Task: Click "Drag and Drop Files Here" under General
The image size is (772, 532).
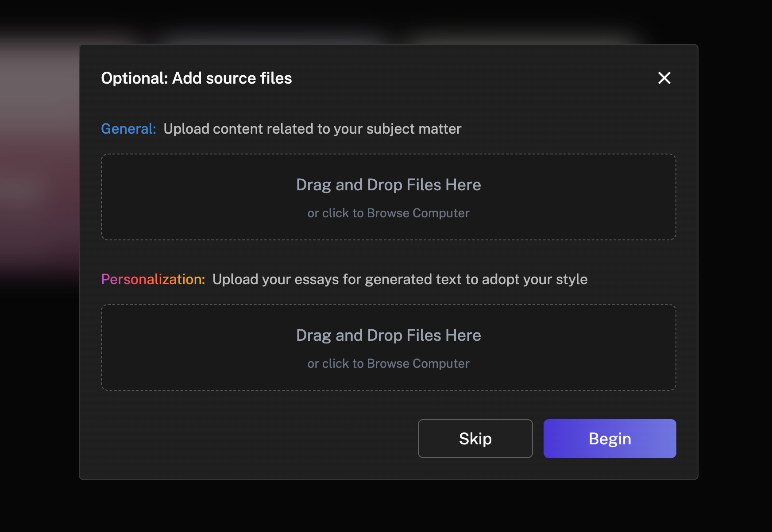Action: pos(388,185)
